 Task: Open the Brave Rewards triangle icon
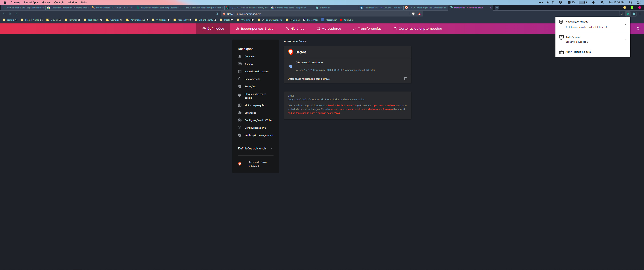pyautogui.click(x=420, y=14)
